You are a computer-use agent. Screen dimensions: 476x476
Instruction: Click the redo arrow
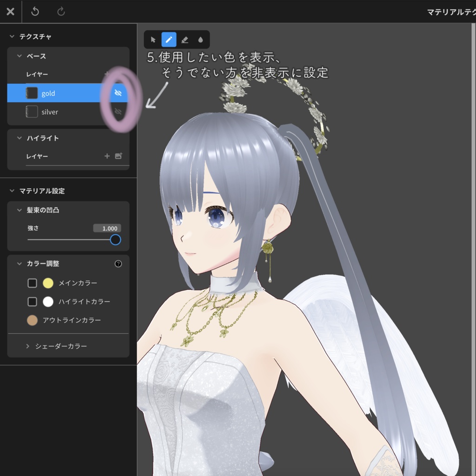click(60, 12)
